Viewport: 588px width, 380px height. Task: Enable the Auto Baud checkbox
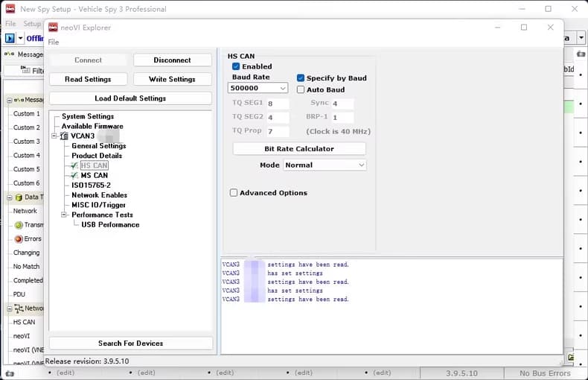(x=301, y=90)
